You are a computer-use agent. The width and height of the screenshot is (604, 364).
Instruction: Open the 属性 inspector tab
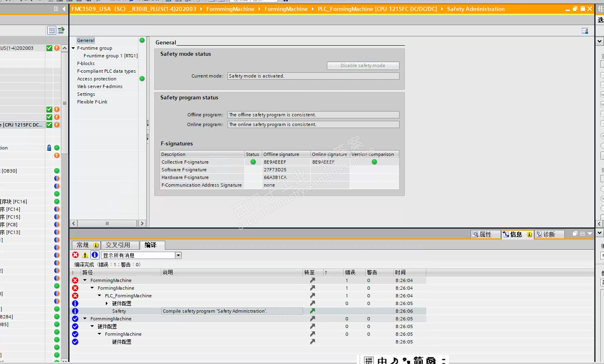486,234
